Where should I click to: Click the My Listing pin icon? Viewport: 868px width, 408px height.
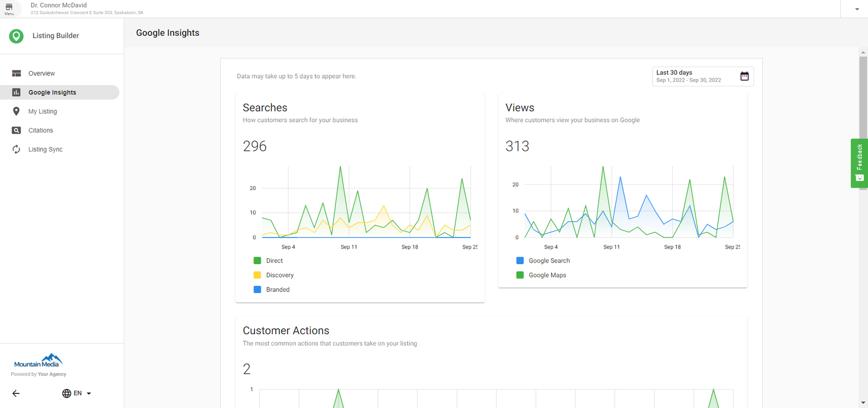[x=16, y=111]
